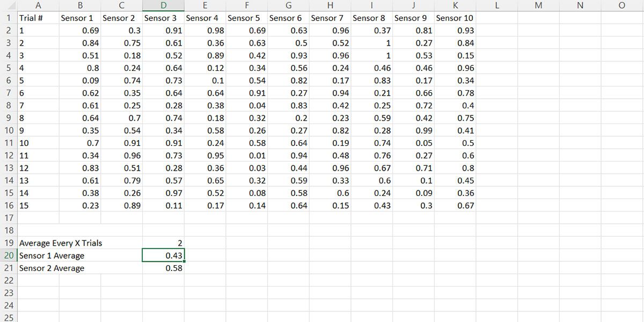
Task: Select column header A
Action: coord(38,5)
